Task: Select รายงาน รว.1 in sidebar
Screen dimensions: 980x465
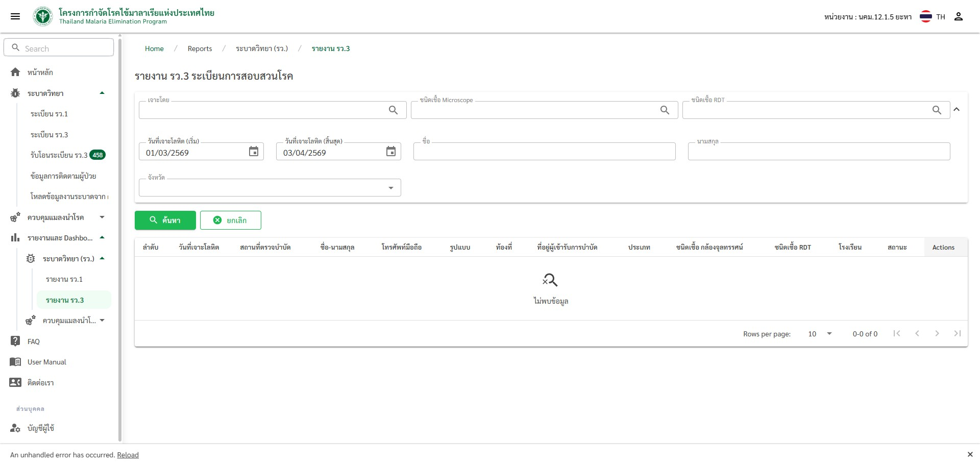Action: [x=64, y=279]
